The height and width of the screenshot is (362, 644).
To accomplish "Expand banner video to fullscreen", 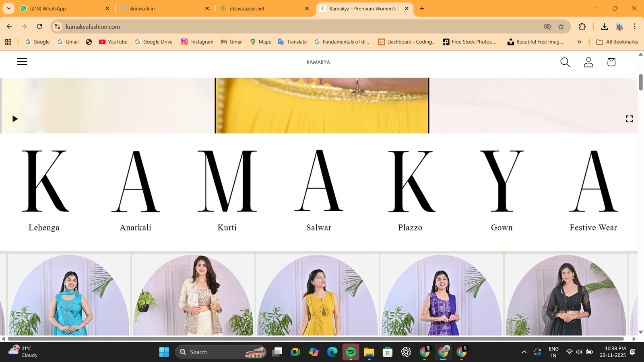I will point(629,119).
